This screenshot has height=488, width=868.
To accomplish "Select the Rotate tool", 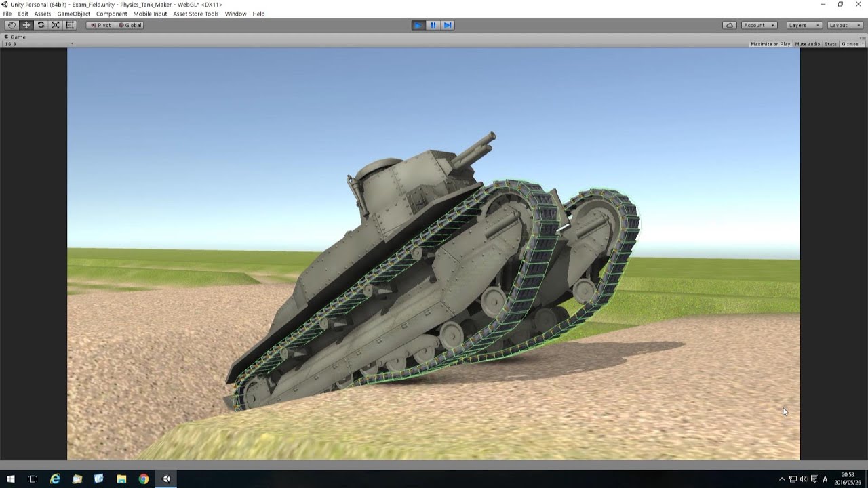I will [x=41, y=25].
